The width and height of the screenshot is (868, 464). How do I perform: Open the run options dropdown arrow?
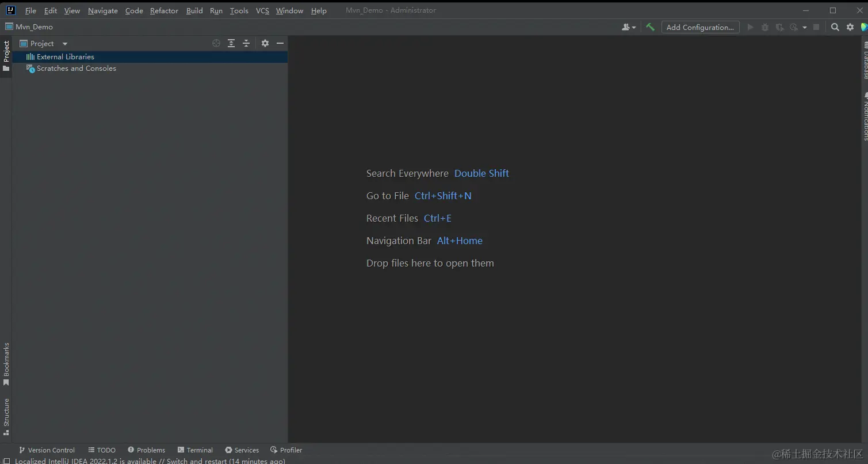804,27
